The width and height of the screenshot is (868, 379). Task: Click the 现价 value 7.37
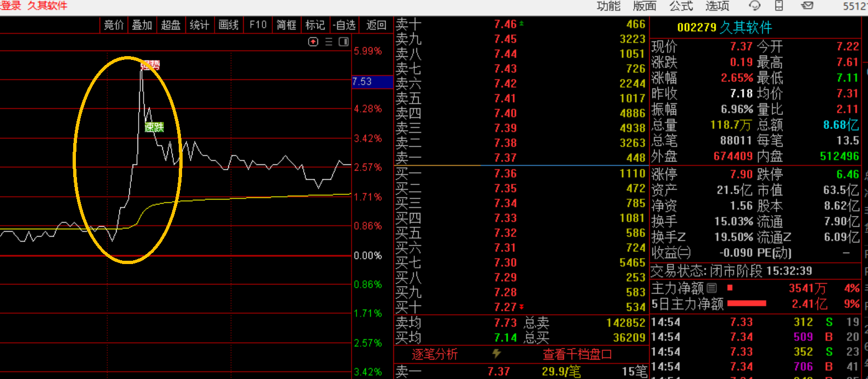coord(741,47)
